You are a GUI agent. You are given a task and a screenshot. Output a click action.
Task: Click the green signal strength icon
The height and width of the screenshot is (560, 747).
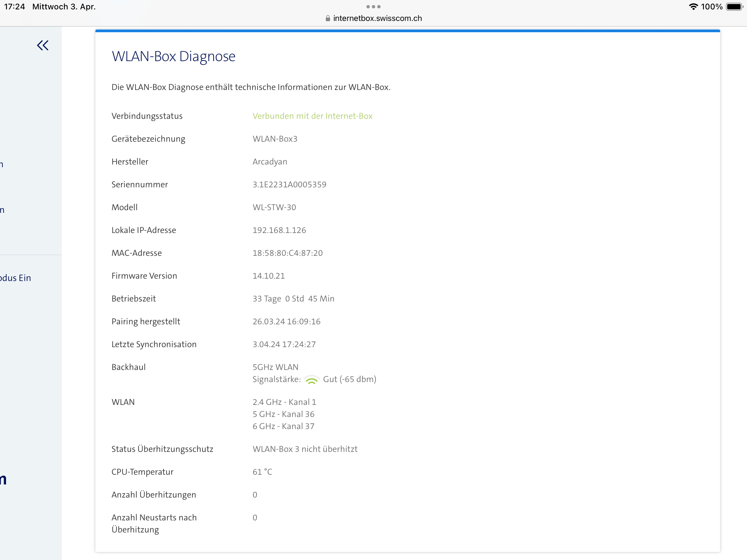click(311, 380)
